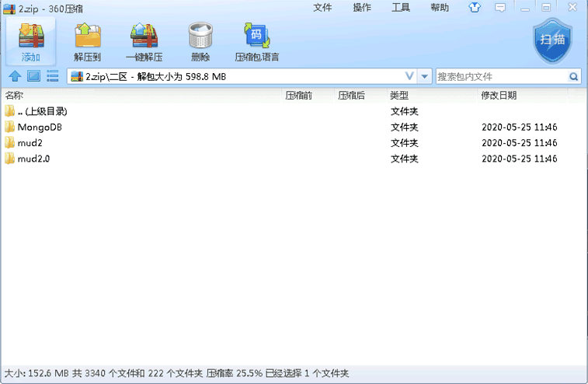
Task: Click the 删除 (Delete) trash icon
Action: point(200,35)
